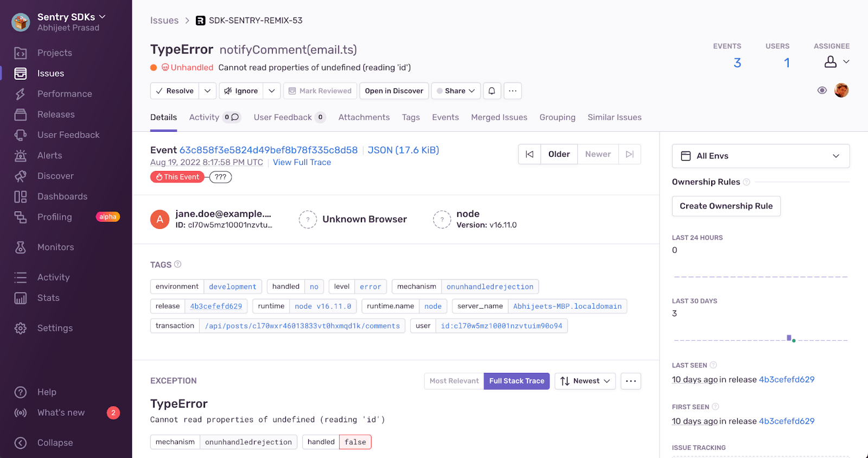Screen dimensions: 868x458
Task: Click the Last Seen info icon
Action: 713,365
